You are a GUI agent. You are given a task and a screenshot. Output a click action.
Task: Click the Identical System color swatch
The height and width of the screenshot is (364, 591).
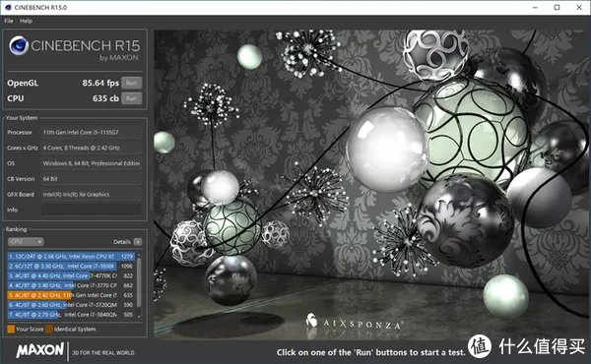[49, 330]
